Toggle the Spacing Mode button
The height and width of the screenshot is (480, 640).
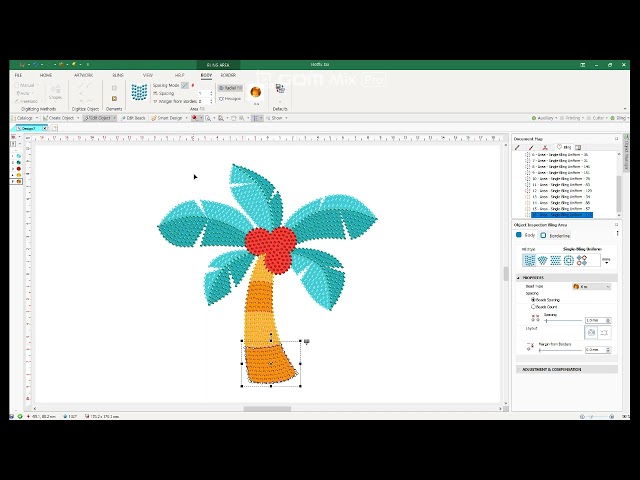pyautogui.click(x=185, y=85)
